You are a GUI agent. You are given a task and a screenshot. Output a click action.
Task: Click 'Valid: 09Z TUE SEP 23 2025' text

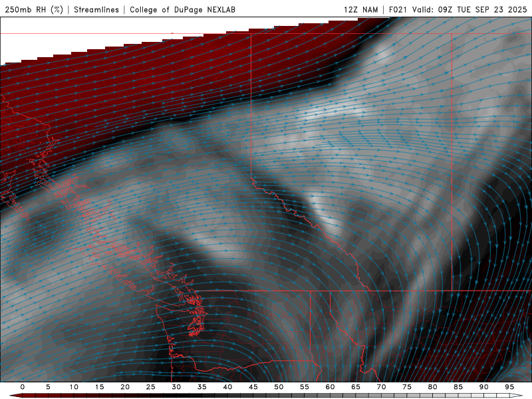469,9
